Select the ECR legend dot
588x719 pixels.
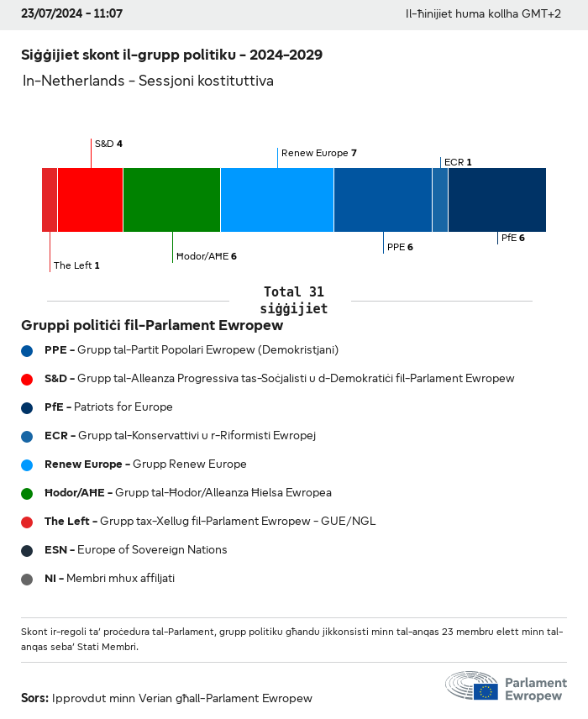tap(28, 436)
